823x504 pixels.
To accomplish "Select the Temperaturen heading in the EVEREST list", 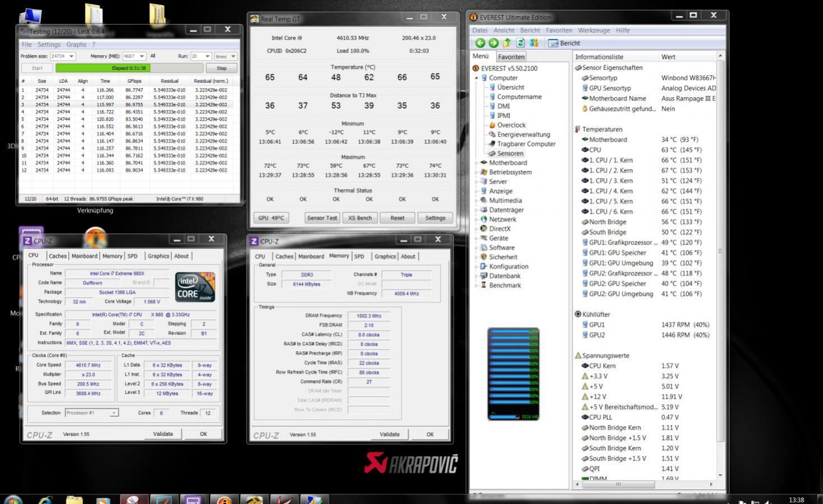I will [602, 129].
